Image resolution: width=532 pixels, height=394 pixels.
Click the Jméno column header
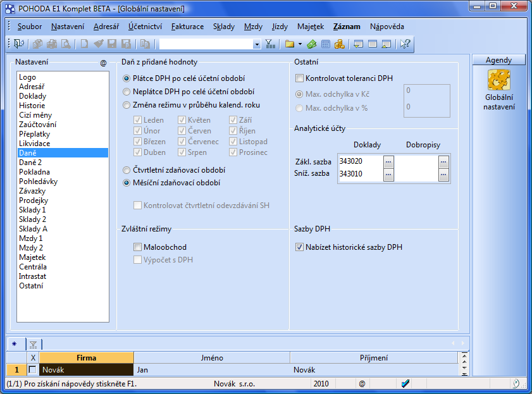click(x=212, y=358)
